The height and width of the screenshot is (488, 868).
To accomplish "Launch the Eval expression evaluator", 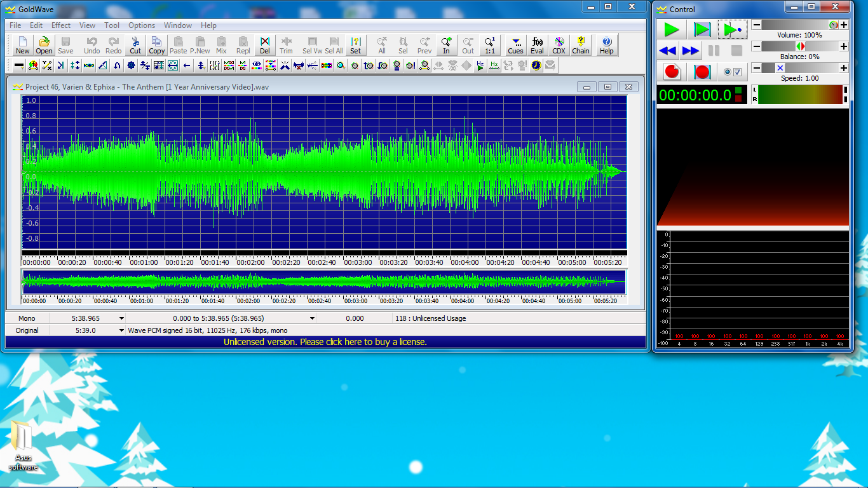I will coord(537,45).
